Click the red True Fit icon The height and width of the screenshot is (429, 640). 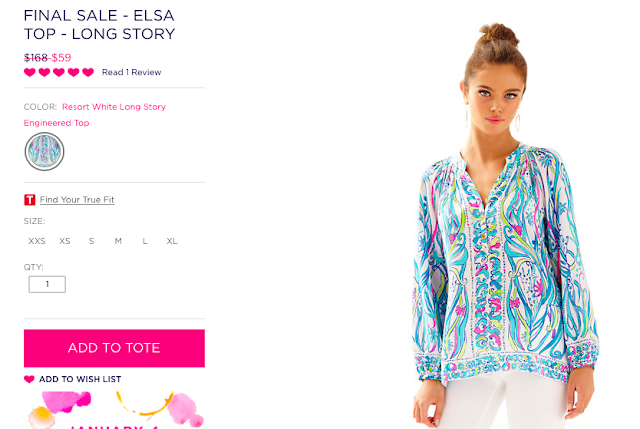[x=29, y=200]
